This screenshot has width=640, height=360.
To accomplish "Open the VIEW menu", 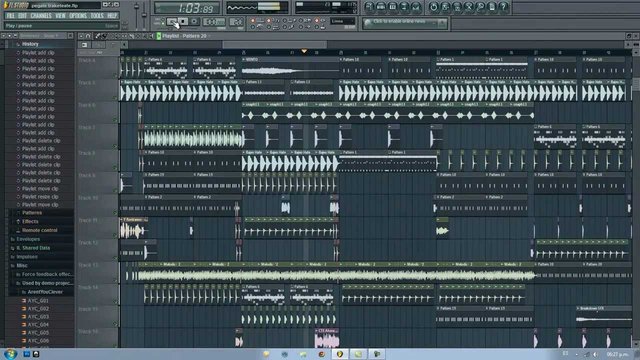I will [60, 16].
